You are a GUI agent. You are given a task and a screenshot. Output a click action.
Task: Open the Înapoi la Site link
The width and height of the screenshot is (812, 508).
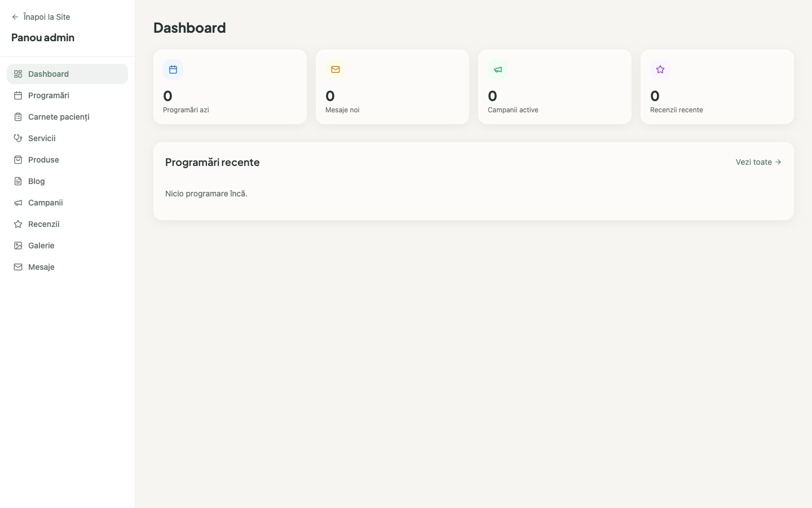(x=41, y=17)
